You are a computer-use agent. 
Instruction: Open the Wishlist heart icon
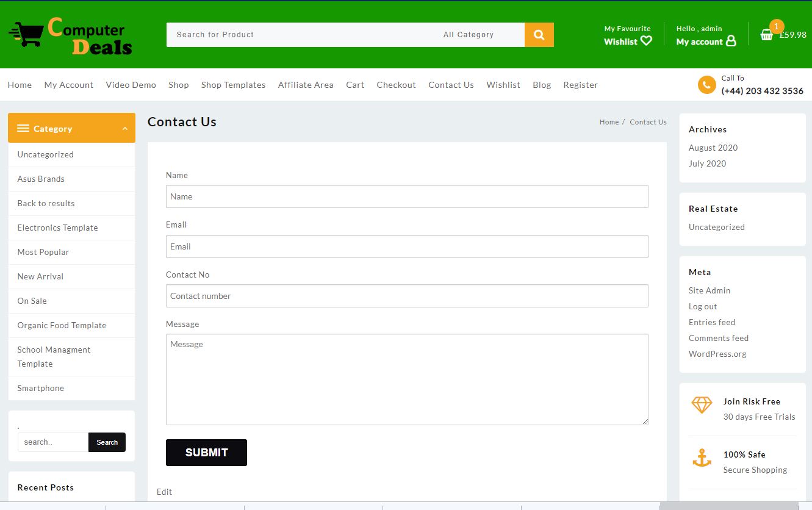click(646, 41)
